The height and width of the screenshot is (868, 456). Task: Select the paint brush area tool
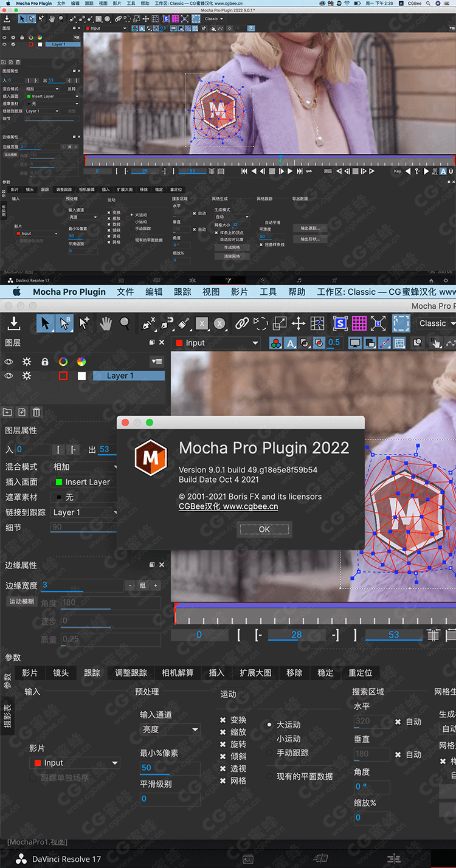[185, 323]
